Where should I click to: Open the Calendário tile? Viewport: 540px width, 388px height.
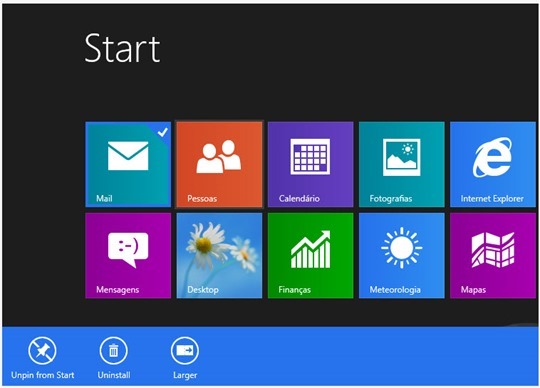[311, 164]
